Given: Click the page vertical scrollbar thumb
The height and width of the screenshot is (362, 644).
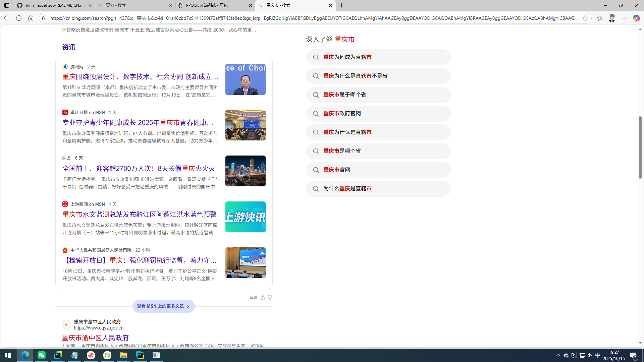Looking at the screenshot, I should [x=640, y=147].
